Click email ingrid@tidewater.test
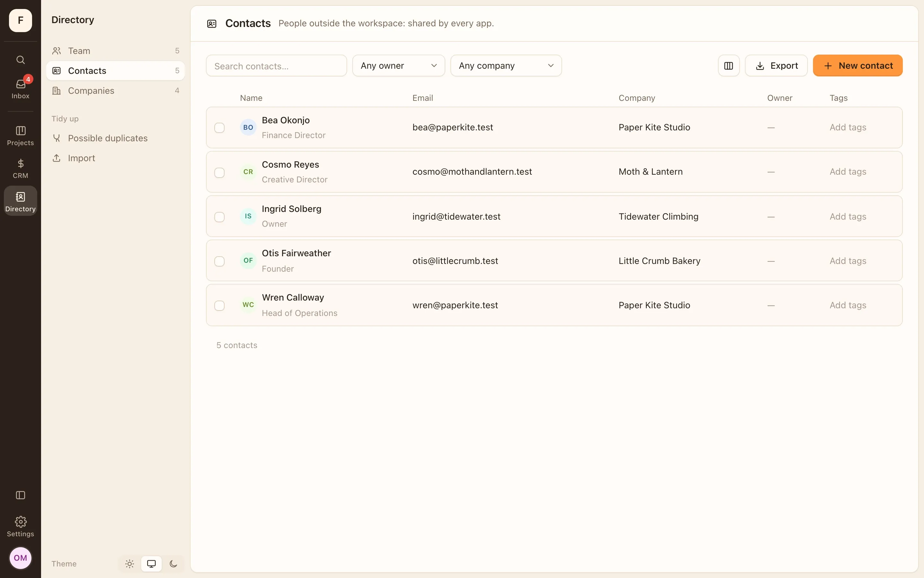Image resolution: width=924 pixels, height=578 pixels. (x=456, y=216)
